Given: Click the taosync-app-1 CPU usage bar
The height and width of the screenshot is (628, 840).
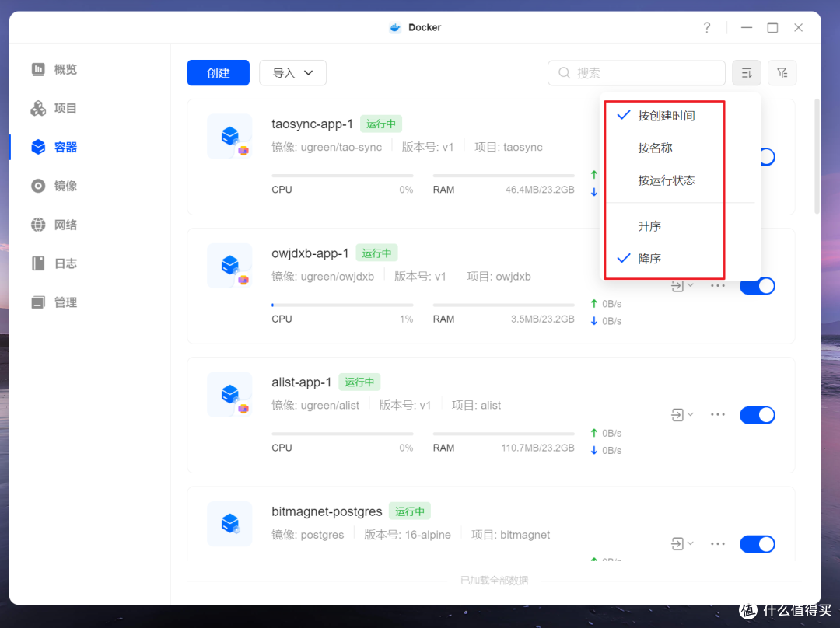Looking at the screenshot, I should pos(342,175).
